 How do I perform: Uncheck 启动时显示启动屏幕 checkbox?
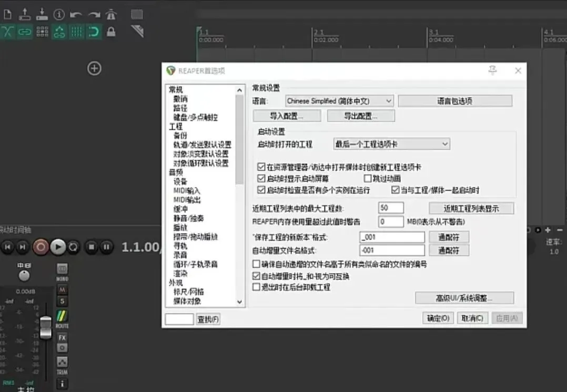click(x=261, y=178)
